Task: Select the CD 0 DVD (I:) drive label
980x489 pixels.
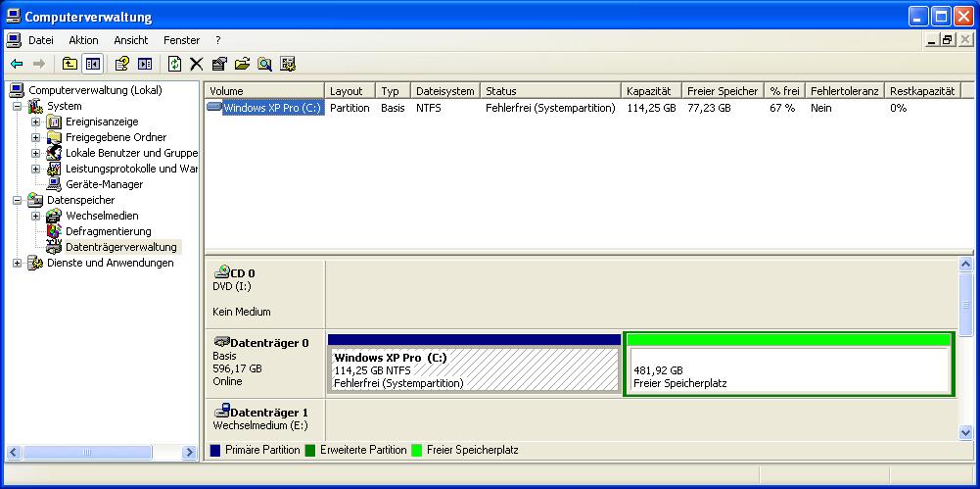Action: click(264, 293)
